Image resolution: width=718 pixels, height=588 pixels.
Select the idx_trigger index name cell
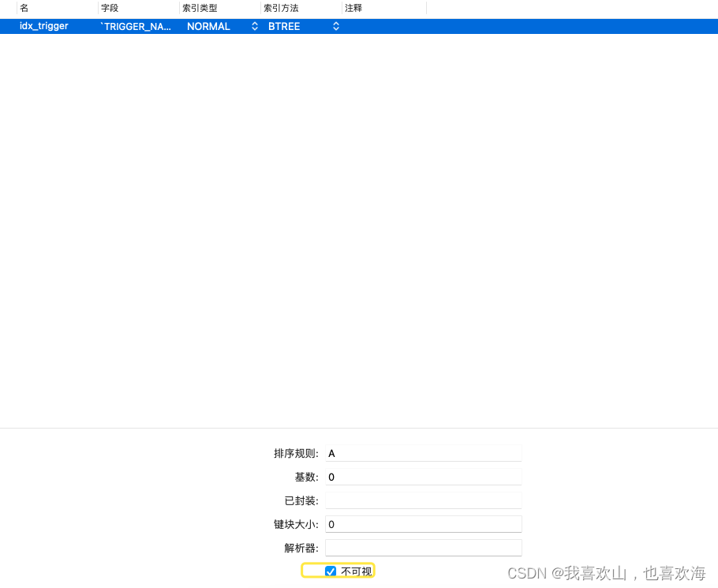tap(44, 26)
